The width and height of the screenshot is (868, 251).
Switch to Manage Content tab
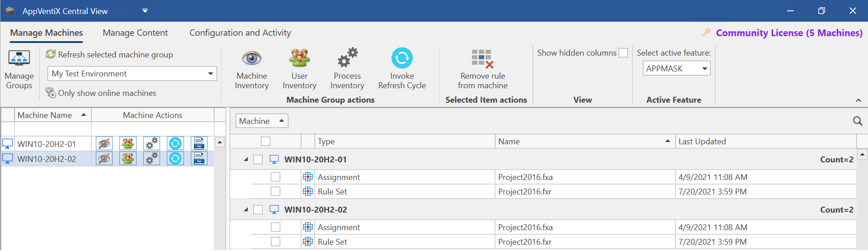coord(135,33)
